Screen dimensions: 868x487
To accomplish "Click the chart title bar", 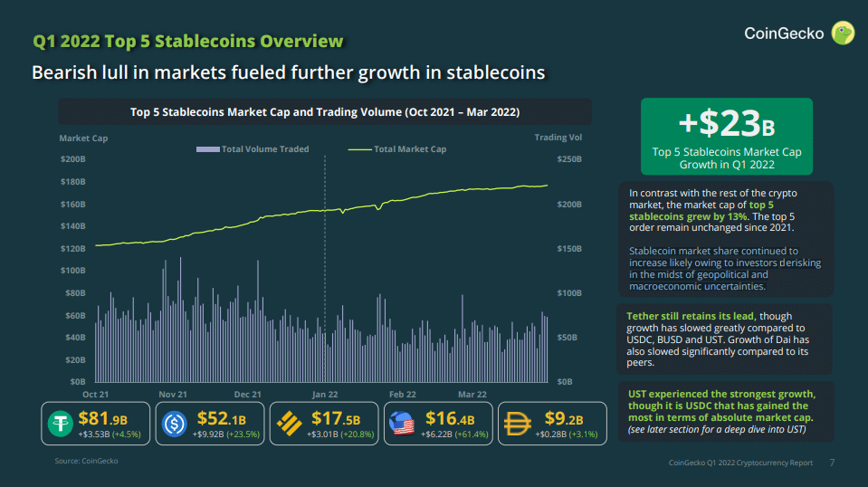I will tap(325, 112).
